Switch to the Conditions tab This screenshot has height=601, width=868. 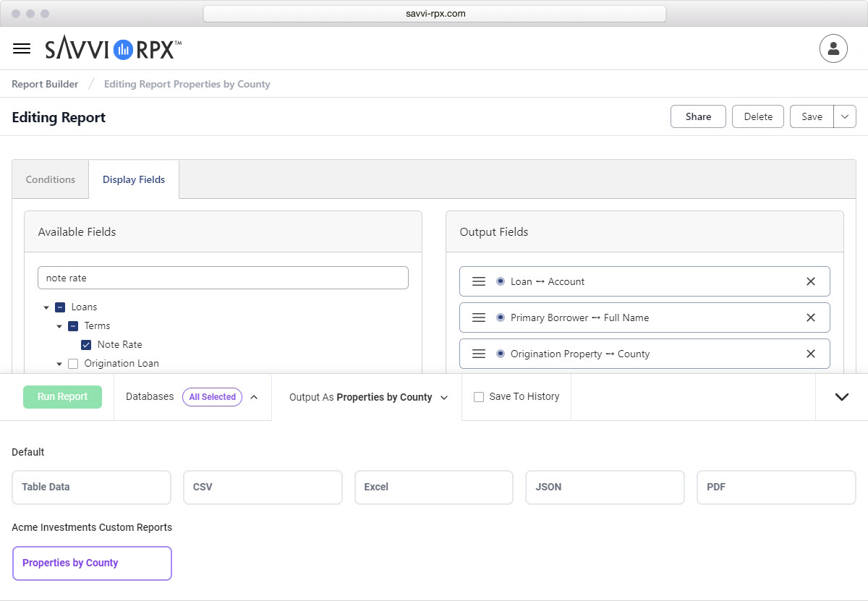point(51,179)
